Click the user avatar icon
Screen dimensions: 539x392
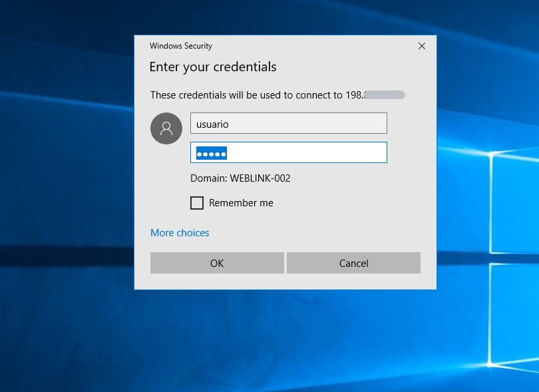click(x=166, y=128)
